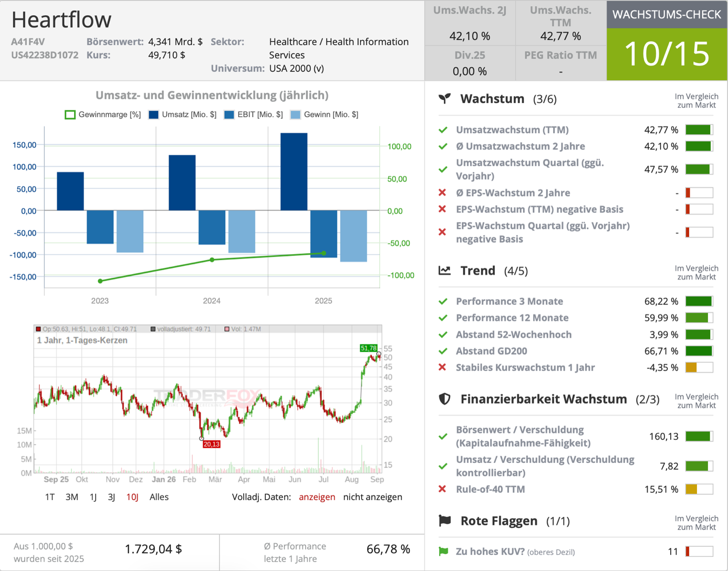The image size is (728, 571).
Task: Click the dark square marker before volladjustiert
Action: click(x=153, y=329)
